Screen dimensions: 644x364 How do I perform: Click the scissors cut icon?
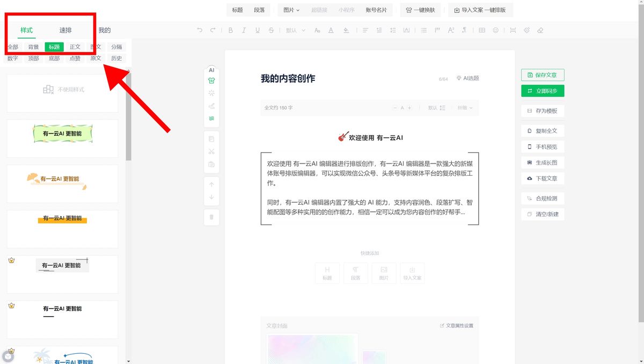coord(211,152)
